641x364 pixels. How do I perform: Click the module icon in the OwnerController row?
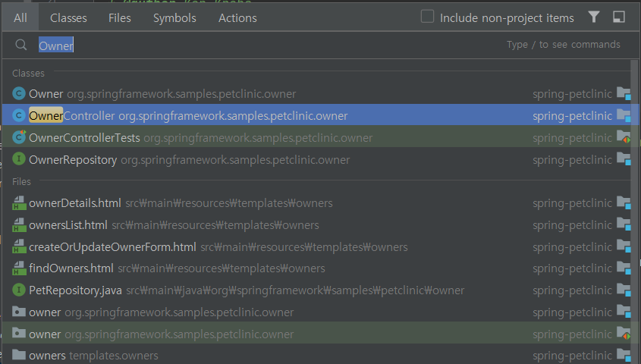click(624, 115)
